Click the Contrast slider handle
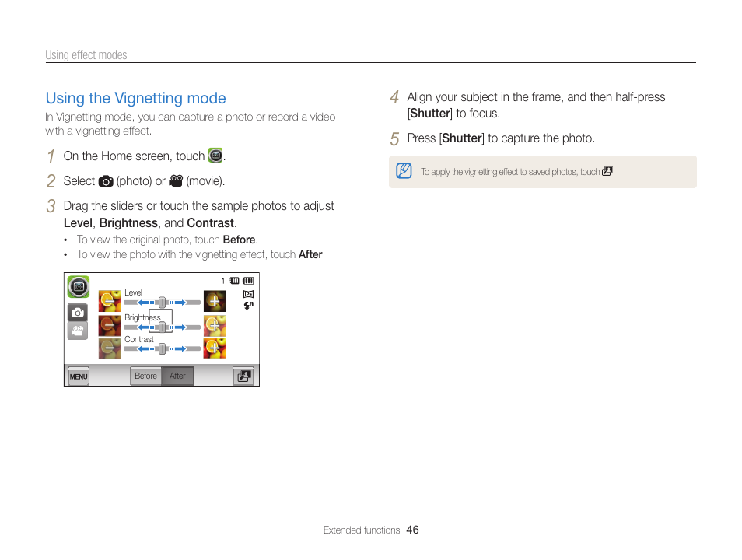The height and width of the screenshot is (560, 742). point(163,349)
